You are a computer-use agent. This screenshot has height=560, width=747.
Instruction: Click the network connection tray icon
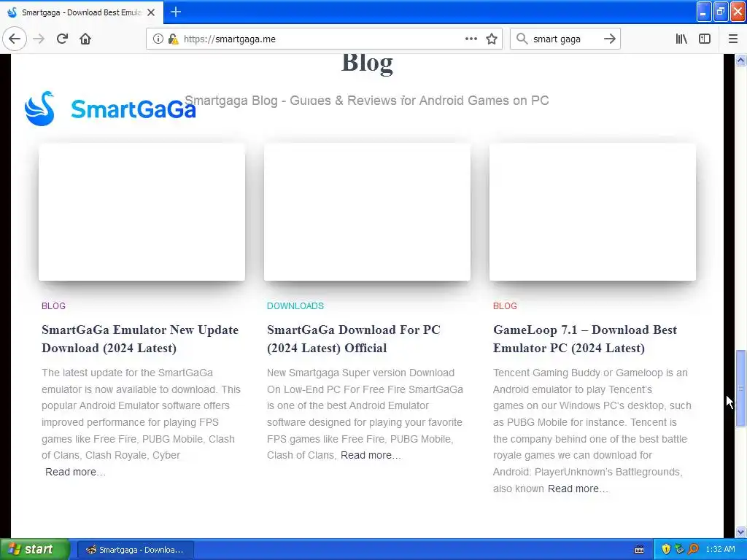[x=679, y=550]
